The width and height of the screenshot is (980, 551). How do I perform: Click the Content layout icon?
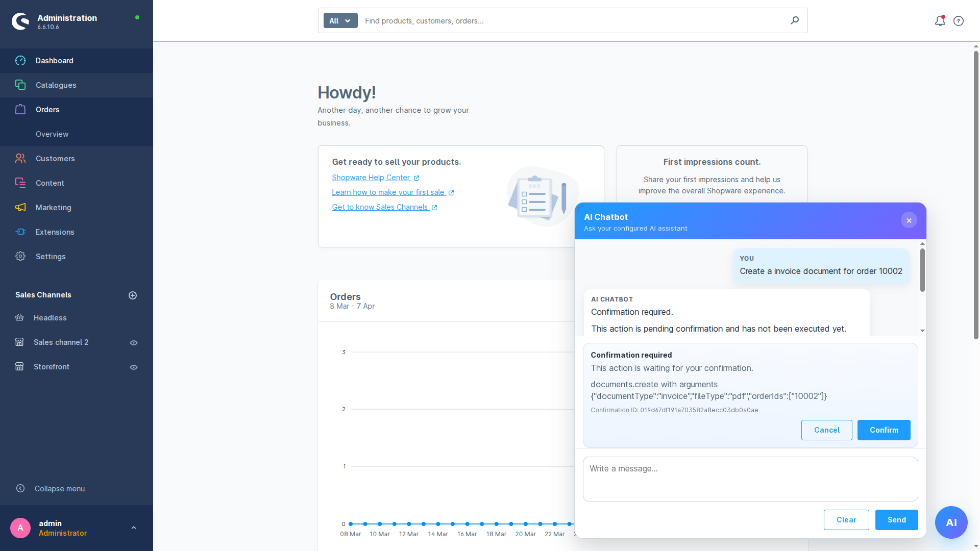pyautogui.click(x=20, y=183)
